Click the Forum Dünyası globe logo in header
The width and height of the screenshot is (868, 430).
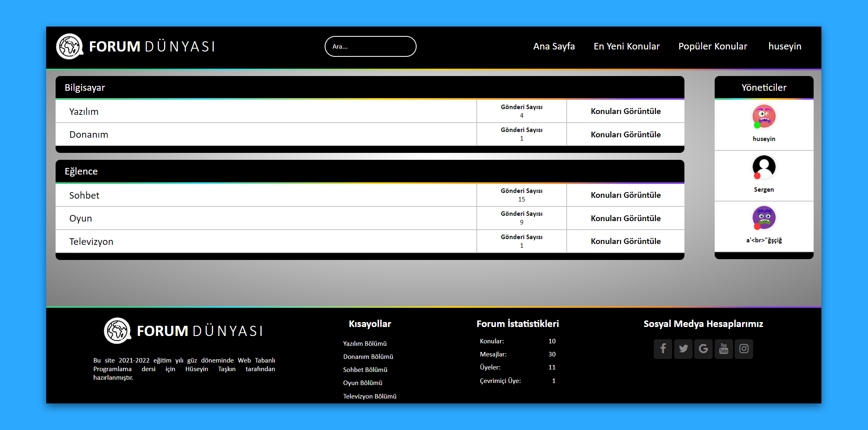(70, 47)
